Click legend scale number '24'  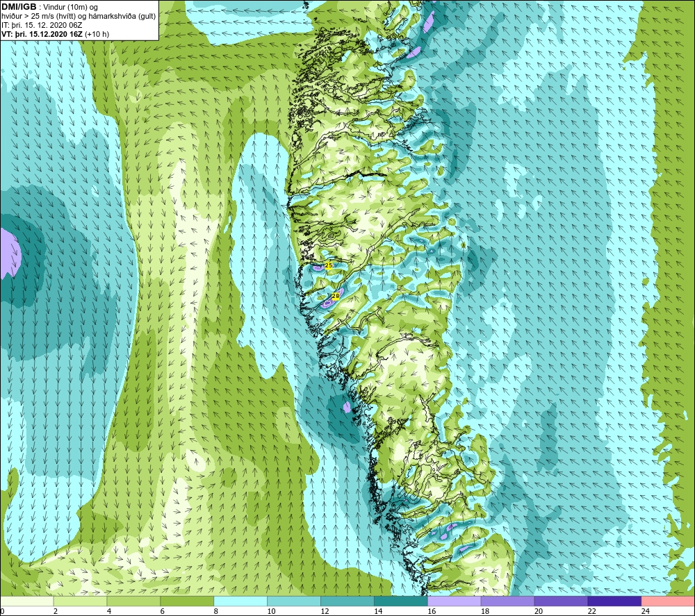pyautogui.click(x=646, y=611)
